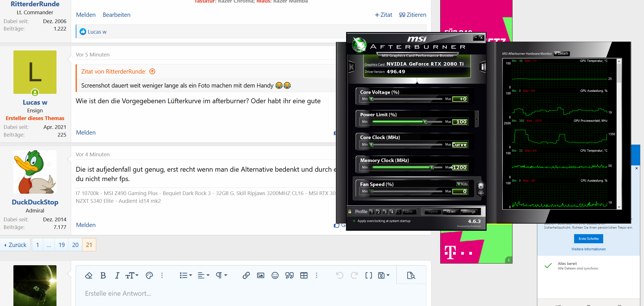Viewport: 644px width, 306px height.
Task: Open the smiley emoji picker
Action: tap(275, 275)
